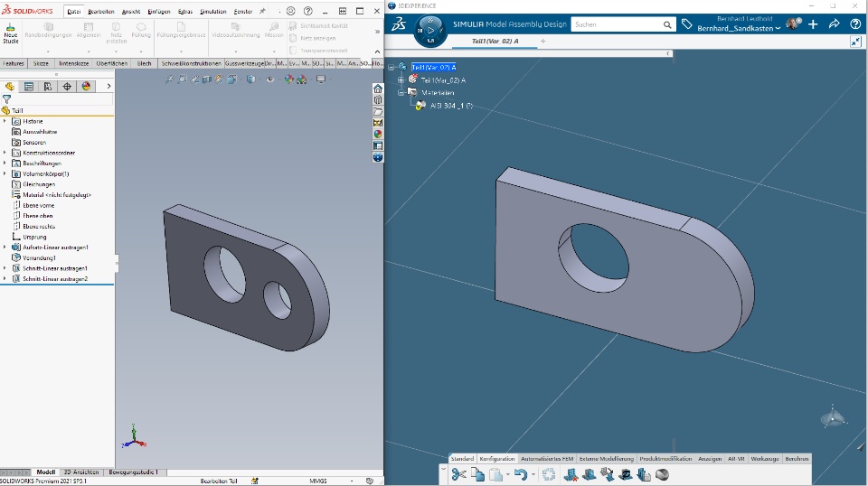The image size is (868, 486).
Task: Toggle the Hide/Show Items eye icon
Action: point(270,79)
